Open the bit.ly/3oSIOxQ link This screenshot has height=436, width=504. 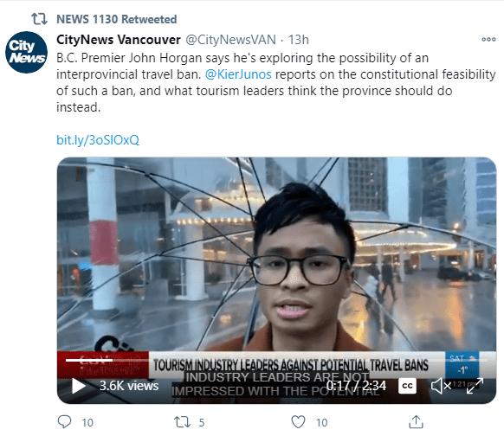coord(98,140)
